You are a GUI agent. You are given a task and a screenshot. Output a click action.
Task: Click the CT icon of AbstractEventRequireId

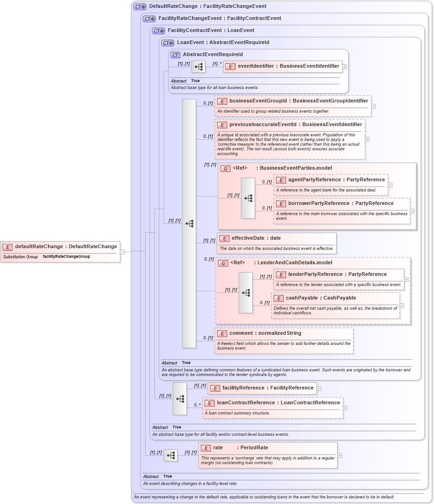175,54
